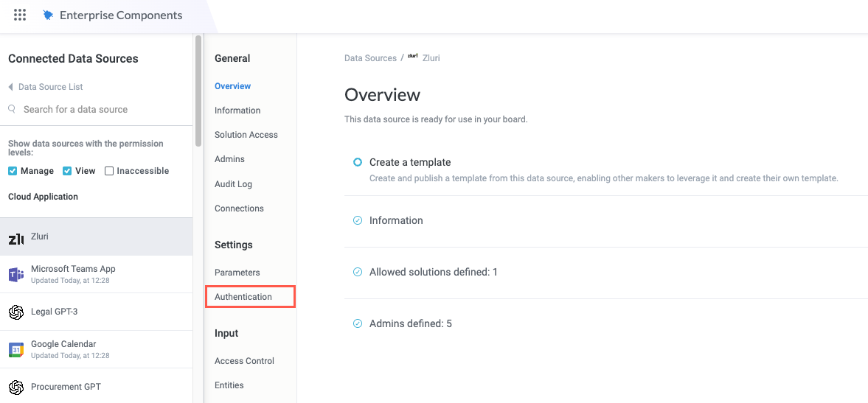Enable the Inaccessible permission checkbox

click(109, 171)
